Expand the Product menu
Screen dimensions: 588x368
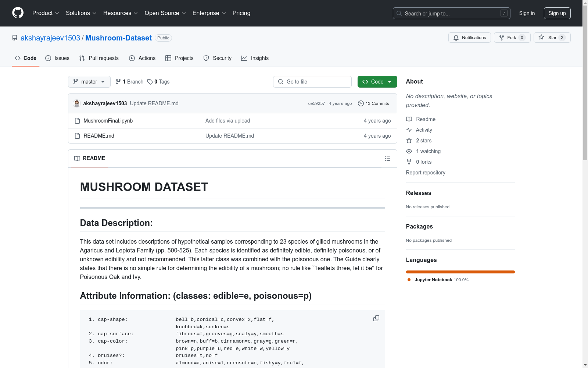45,13
